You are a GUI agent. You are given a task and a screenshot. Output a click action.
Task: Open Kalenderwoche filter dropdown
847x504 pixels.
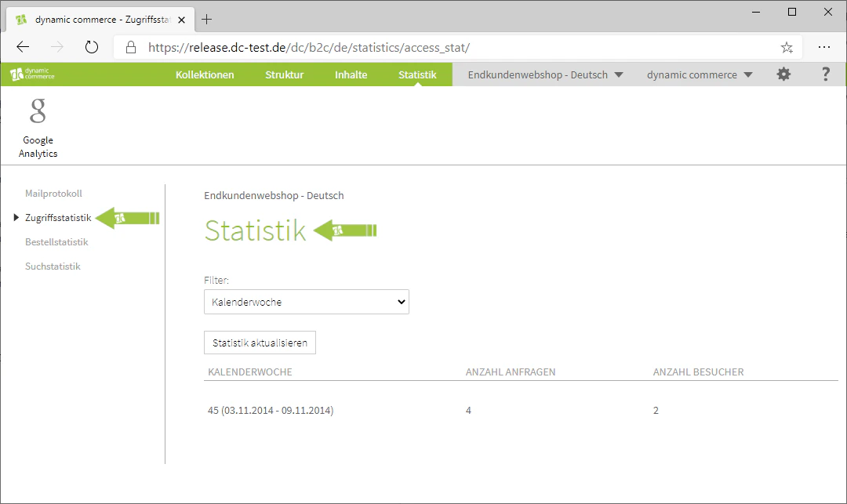(x=307, y=303)
